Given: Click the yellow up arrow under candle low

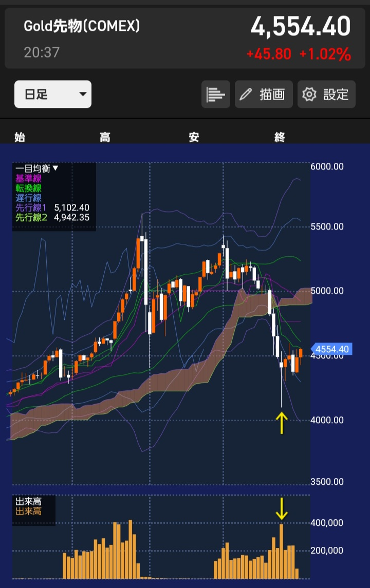Looking at the screenshot, I should [282, 424].
